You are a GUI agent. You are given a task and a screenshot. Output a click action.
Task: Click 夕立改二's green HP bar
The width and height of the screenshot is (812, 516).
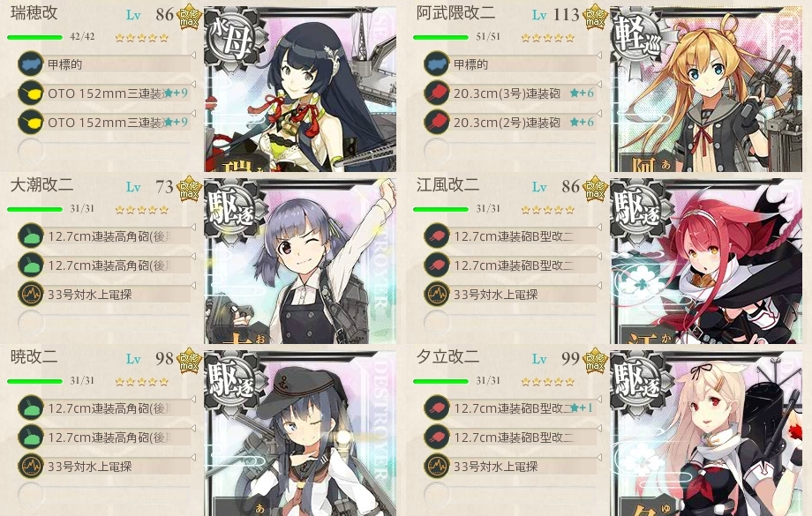pyautogui.click(x=440, y=381)
